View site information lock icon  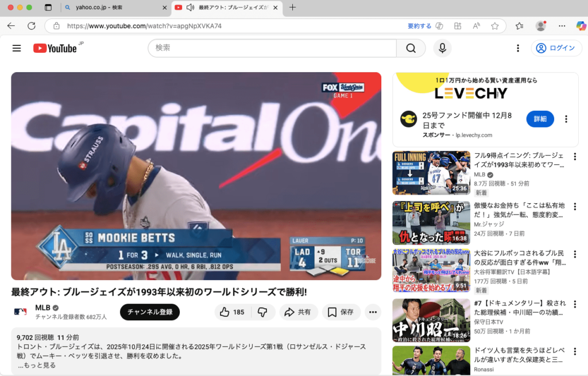coord(56,26)
